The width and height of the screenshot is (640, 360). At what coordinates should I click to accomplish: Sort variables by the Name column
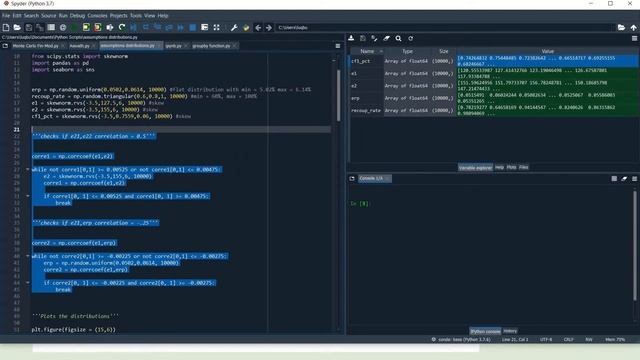[367, 51]
